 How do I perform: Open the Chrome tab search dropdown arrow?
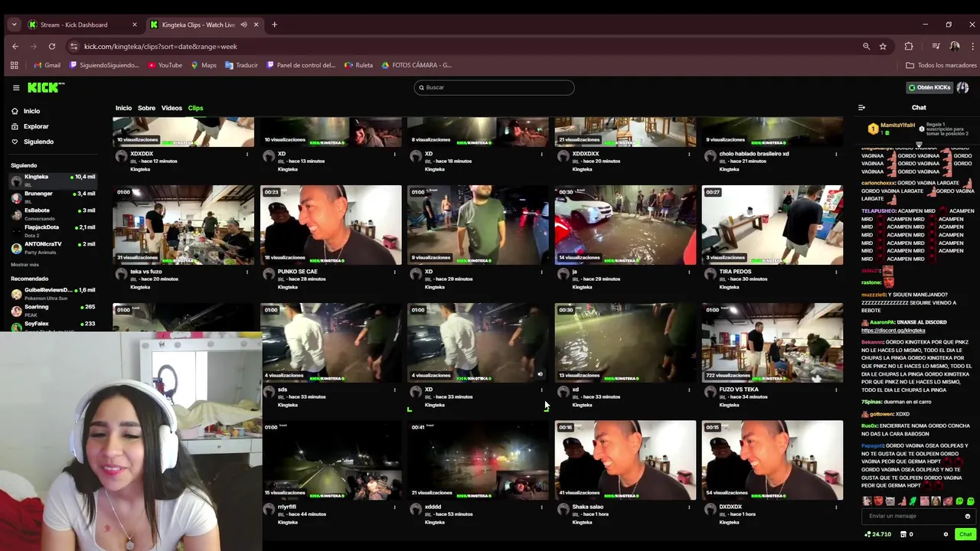tap(14, 24)
